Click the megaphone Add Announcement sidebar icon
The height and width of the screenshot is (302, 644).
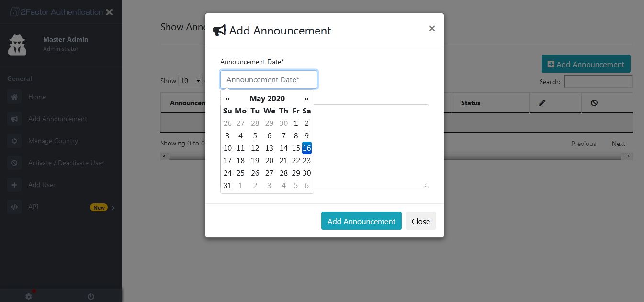click(x=14, y=119)
